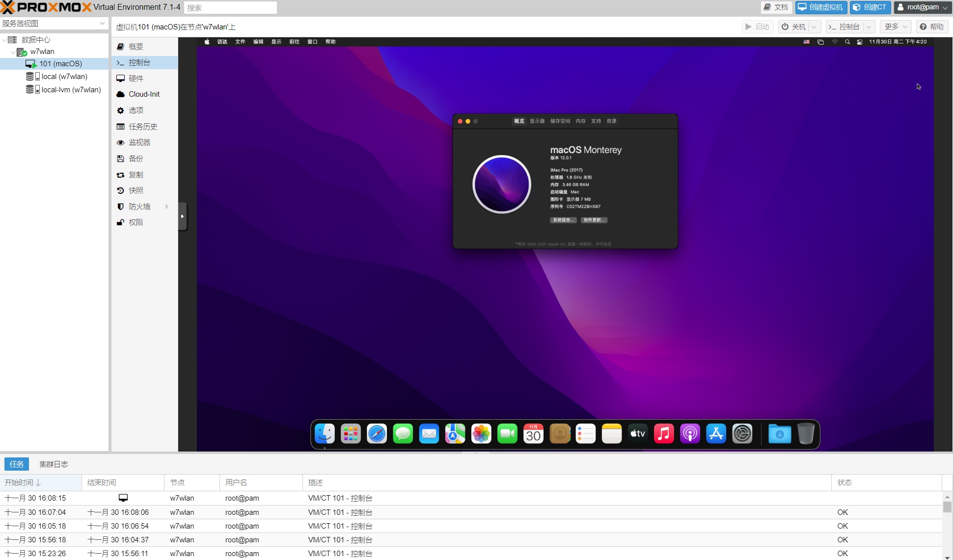Open the Snapshots panel

point(144,190)
